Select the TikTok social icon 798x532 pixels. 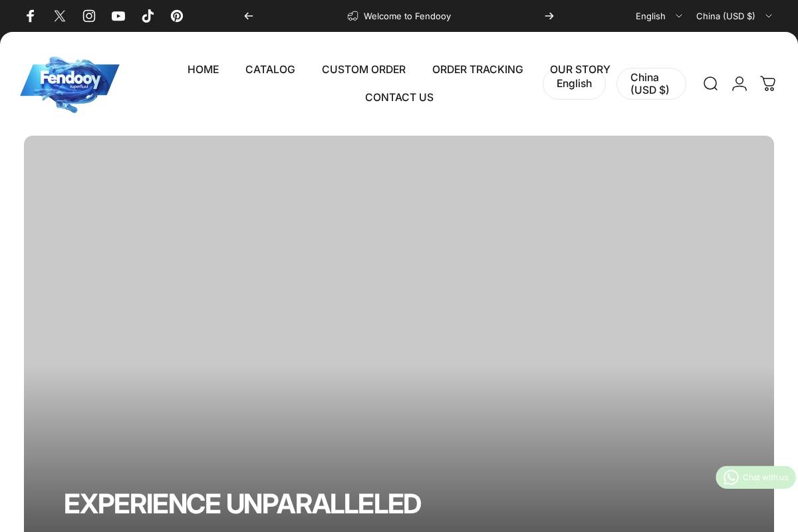(147, 16)
